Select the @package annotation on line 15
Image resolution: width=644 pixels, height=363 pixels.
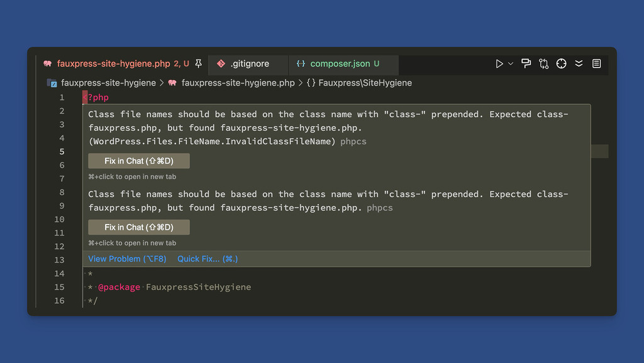point(119,287)
